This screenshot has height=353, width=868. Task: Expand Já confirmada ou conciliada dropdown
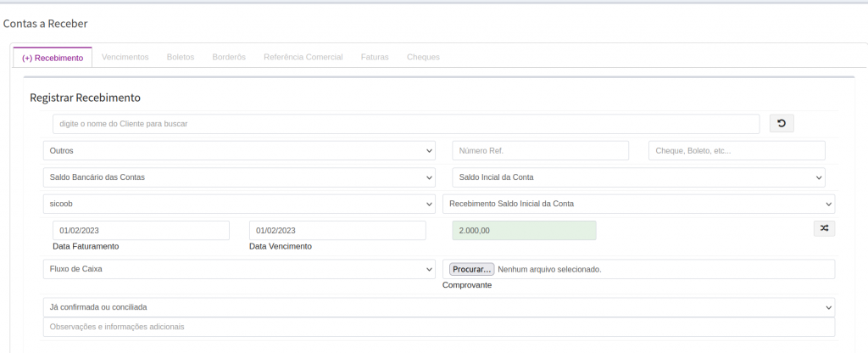(x=438, y=307)
